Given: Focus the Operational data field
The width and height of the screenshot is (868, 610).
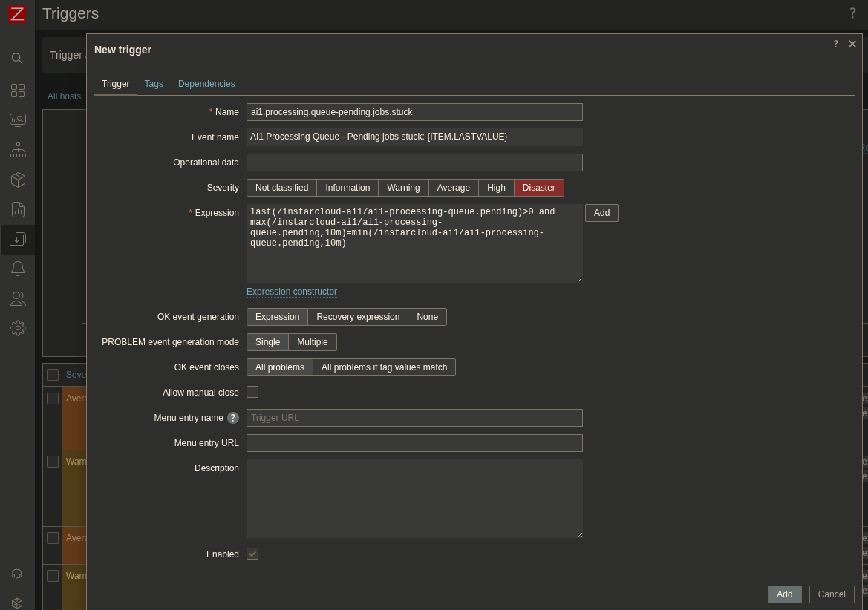Looking at the screenshot, I should coord(414,163).
